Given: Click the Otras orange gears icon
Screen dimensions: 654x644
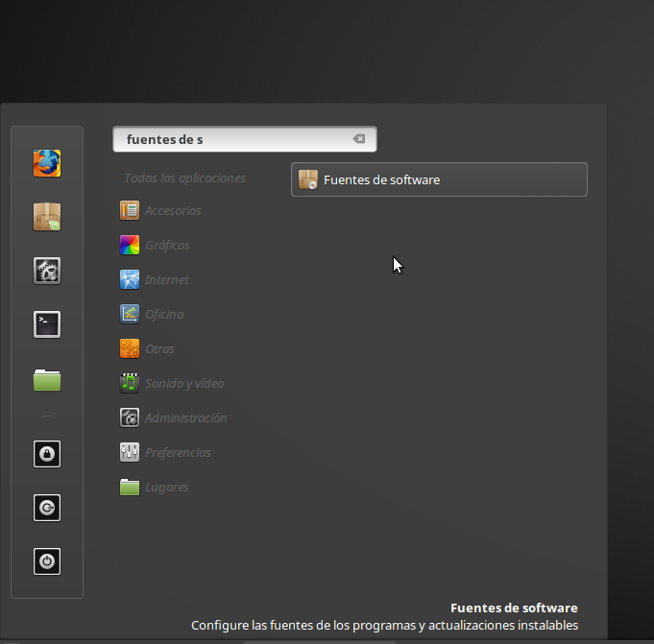Looking at the screenshot, I should [130, 349].
